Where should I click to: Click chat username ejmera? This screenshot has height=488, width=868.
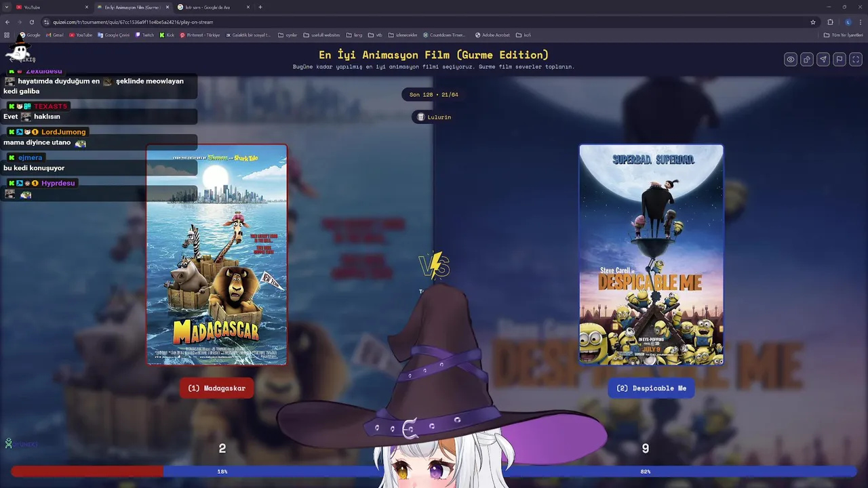point(31,158)
